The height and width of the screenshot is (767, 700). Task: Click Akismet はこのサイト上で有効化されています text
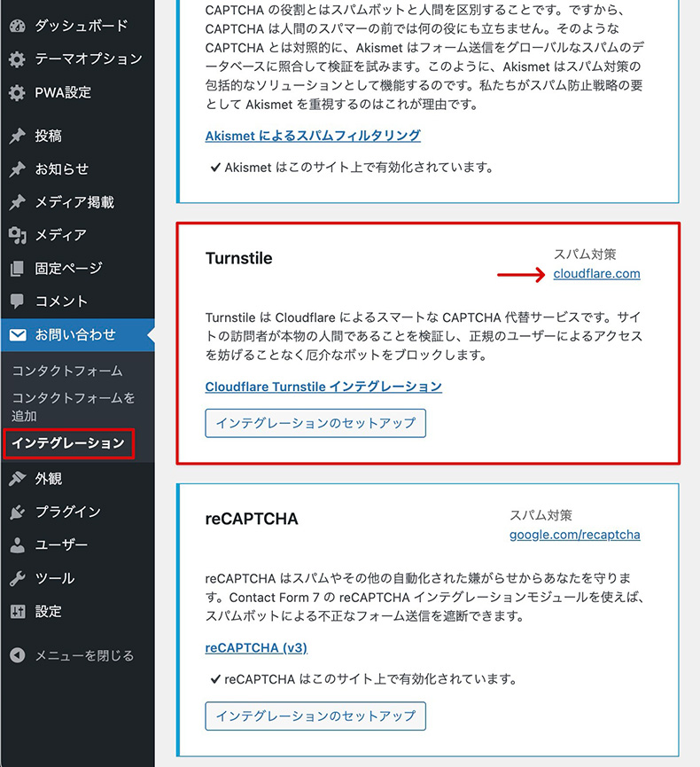point(359,168)
